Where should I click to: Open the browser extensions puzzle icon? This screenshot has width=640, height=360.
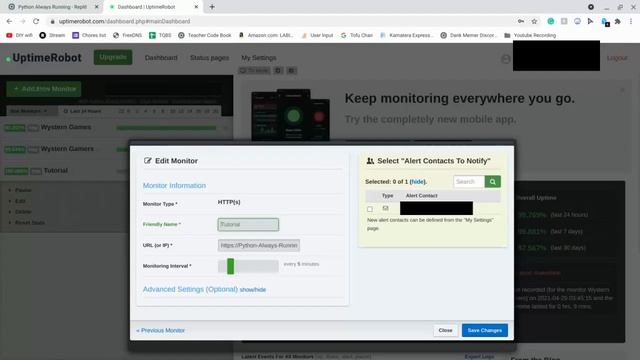click(618, 21)
